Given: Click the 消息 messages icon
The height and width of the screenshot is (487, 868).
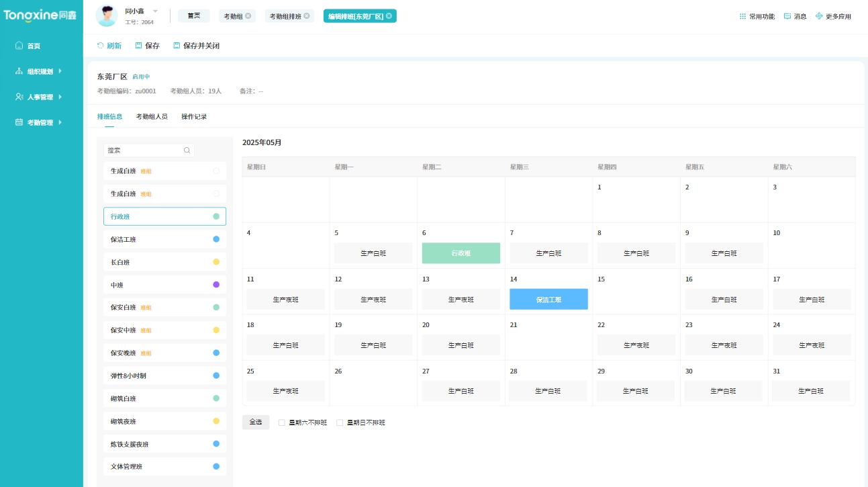Looking at the screenshot, I should click(787, 16).
